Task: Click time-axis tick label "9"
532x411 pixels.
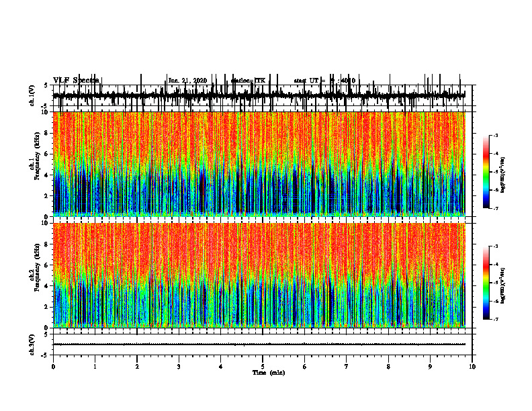Action: tap(430, 367)
